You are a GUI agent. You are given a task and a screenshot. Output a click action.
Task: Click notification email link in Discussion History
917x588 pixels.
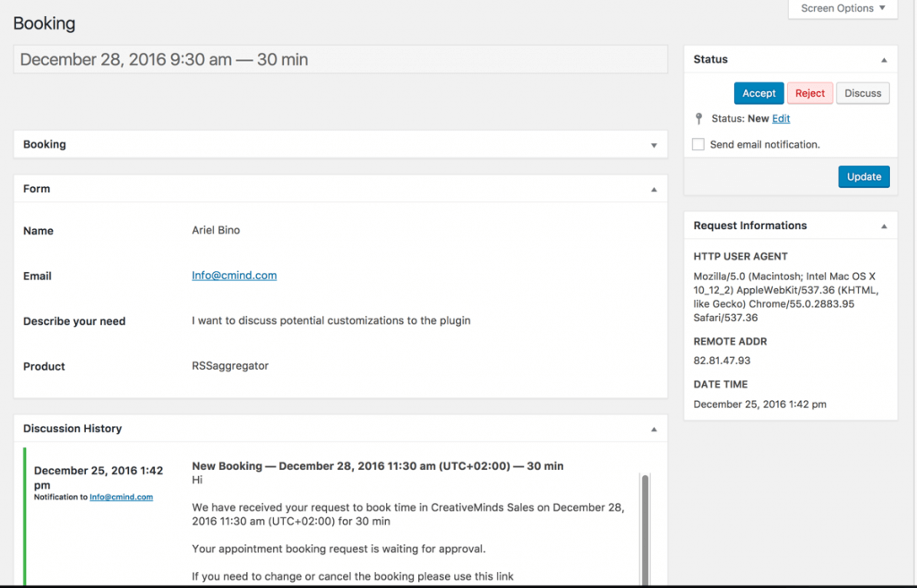121,497
